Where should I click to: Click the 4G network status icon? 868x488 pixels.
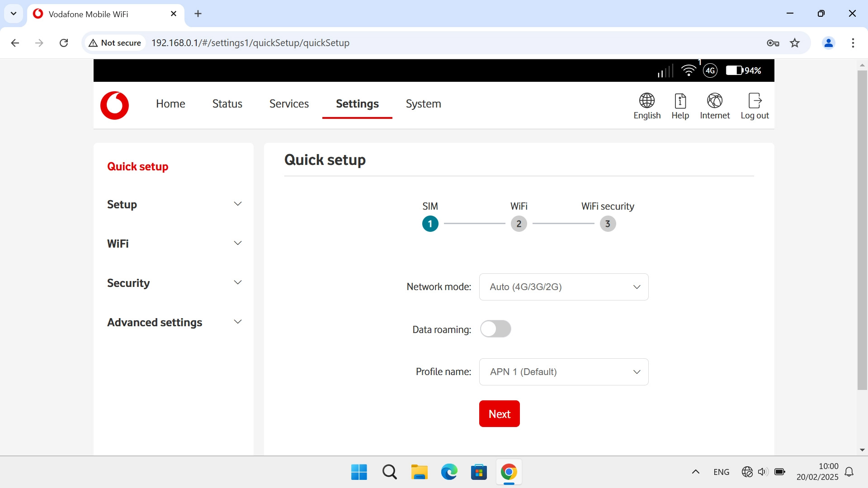(710, 70)
